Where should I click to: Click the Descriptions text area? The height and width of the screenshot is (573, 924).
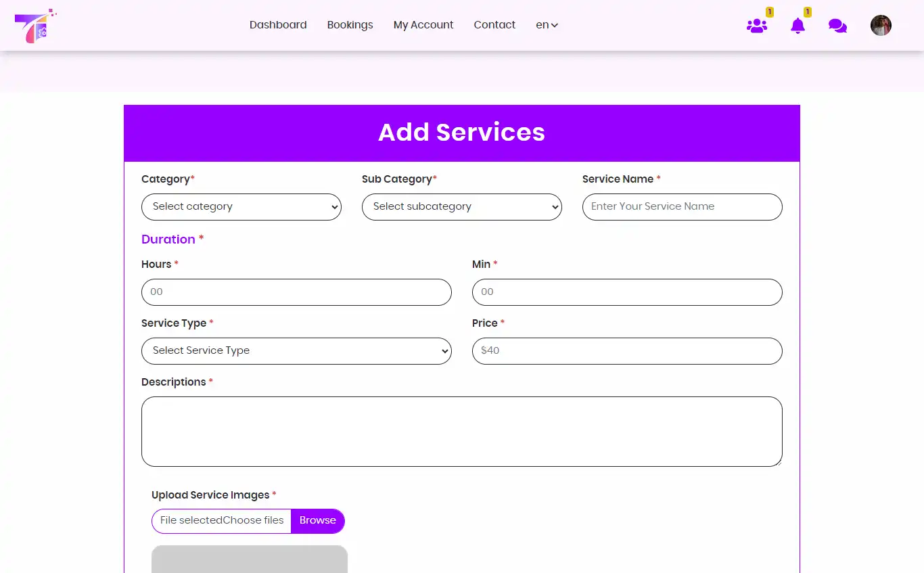[462, 432]
